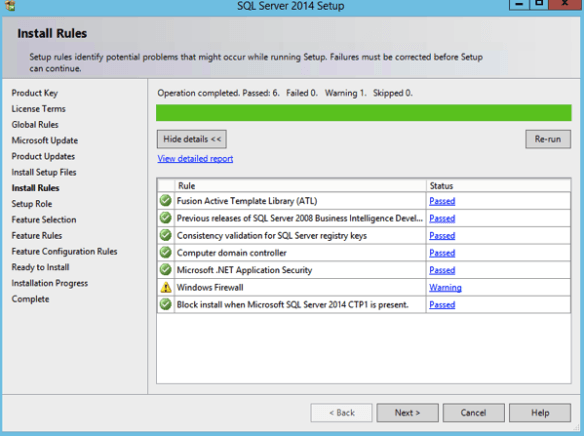Select Setup Role step in sidebar
Screen dimensions: 584x436
pos(32,204)
